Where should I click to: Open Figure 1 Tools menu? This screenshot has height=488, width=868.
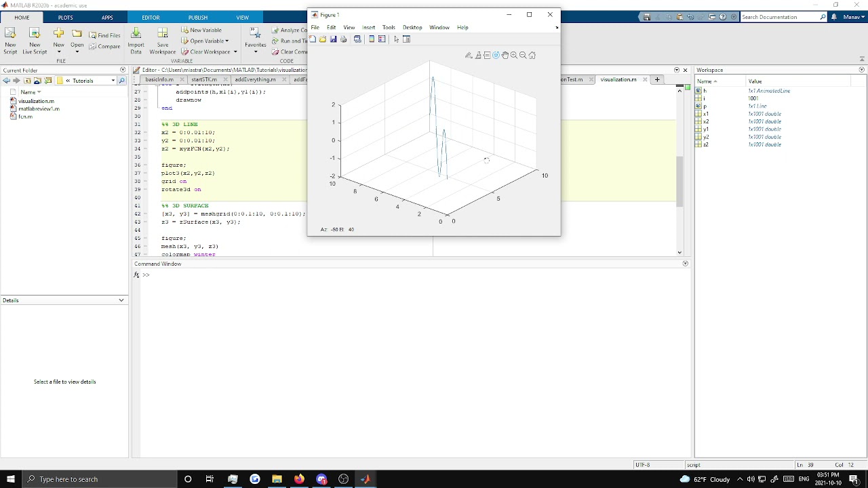[x=389, y=28]
